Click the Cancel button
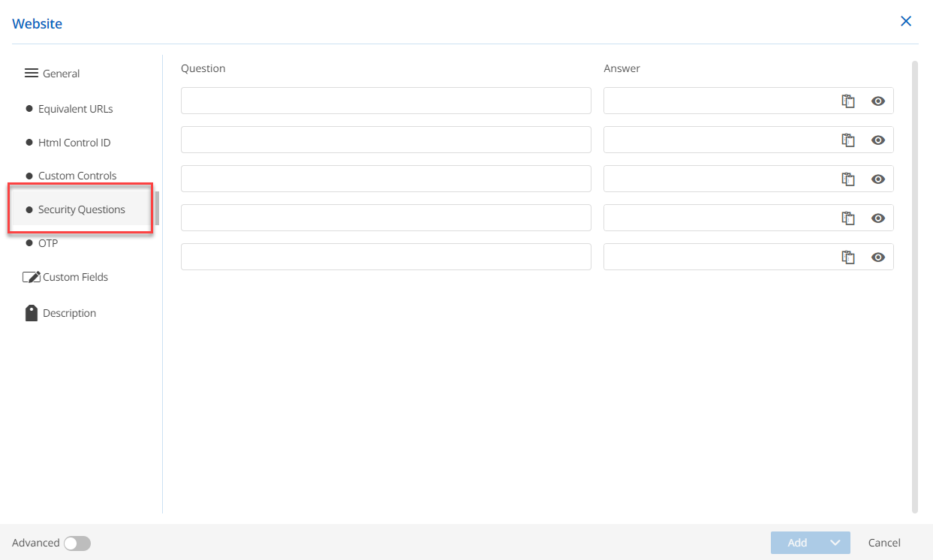Viewport: 933px width, 560px height. [884, 542]
